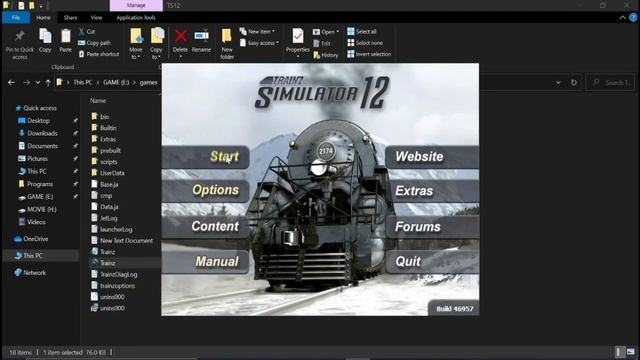Open the Move to dropdown
This screenshot has height=360, width=640.
pos(136,44)
